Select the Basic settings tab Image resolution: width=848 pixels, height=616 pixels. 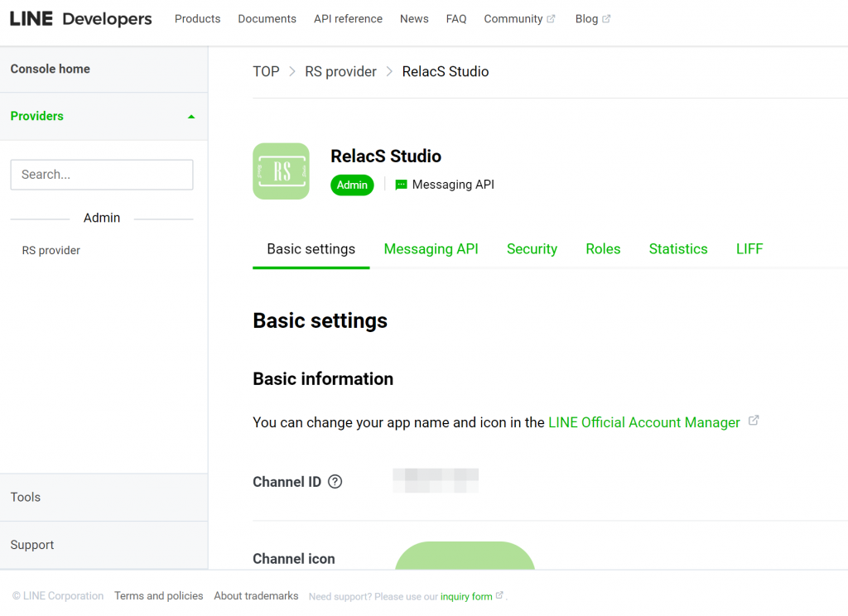coord(311,249)
